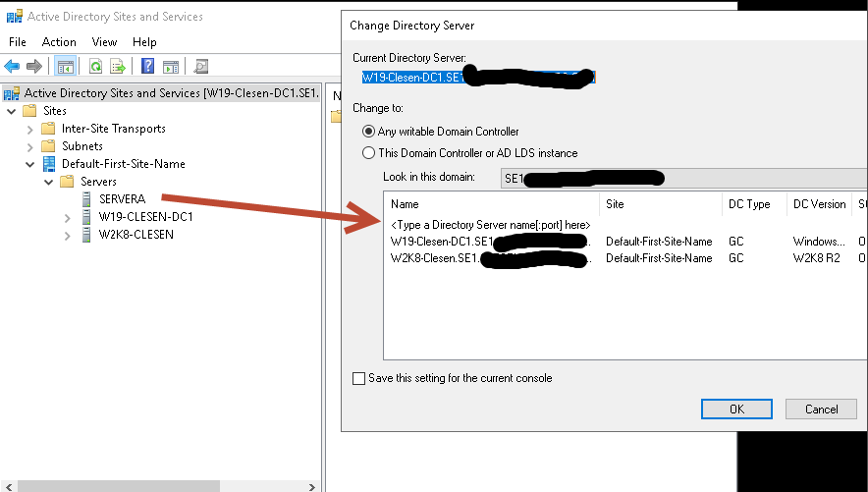
Task: Click the Sites folder icon
Action: click(x=29, y=111)
